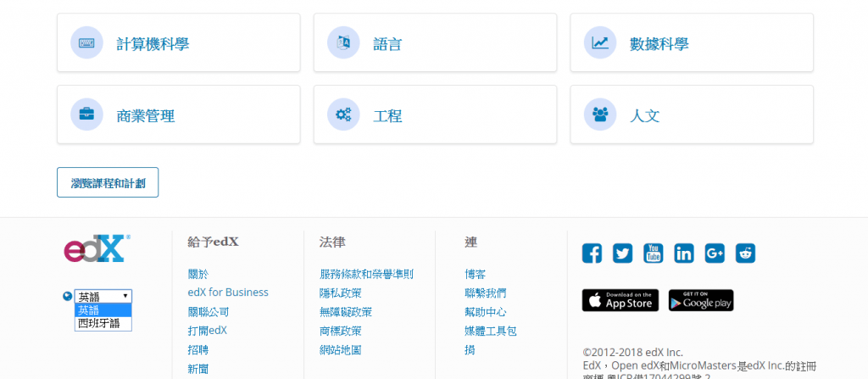
Task: Open the 商業管理 subject card
Action: pos(178,114)
